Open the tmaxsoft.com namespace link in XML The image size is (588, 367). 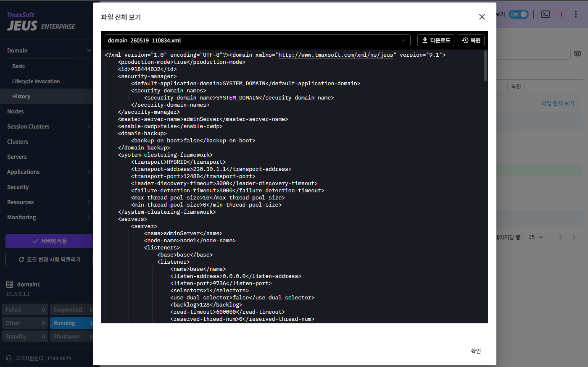point(335,55)
